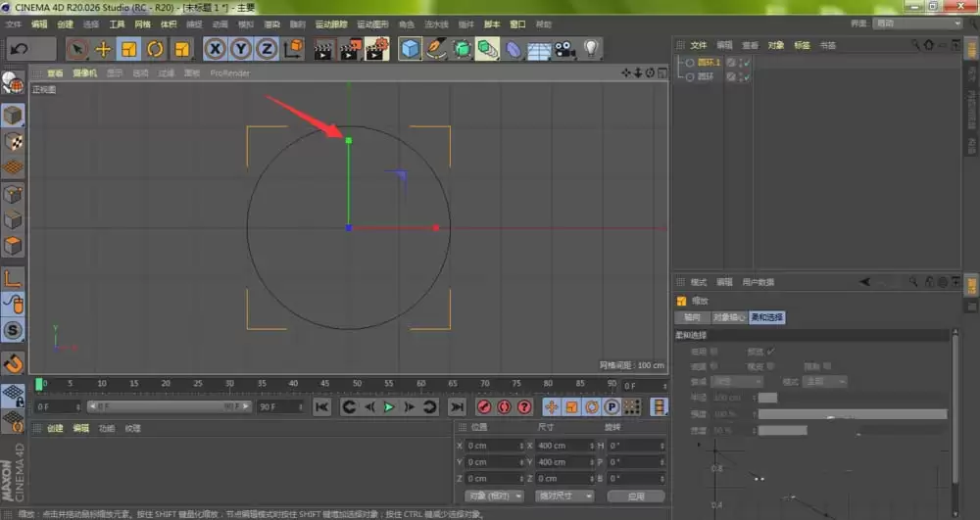
Task: Toggle Y axis lock button
Action: click(x=240, y=49)
